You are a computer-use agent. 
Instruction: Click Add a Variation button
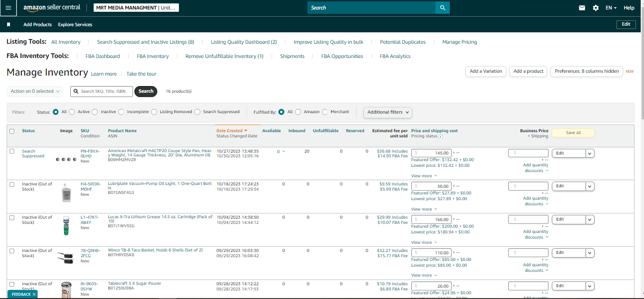(486, 71)
